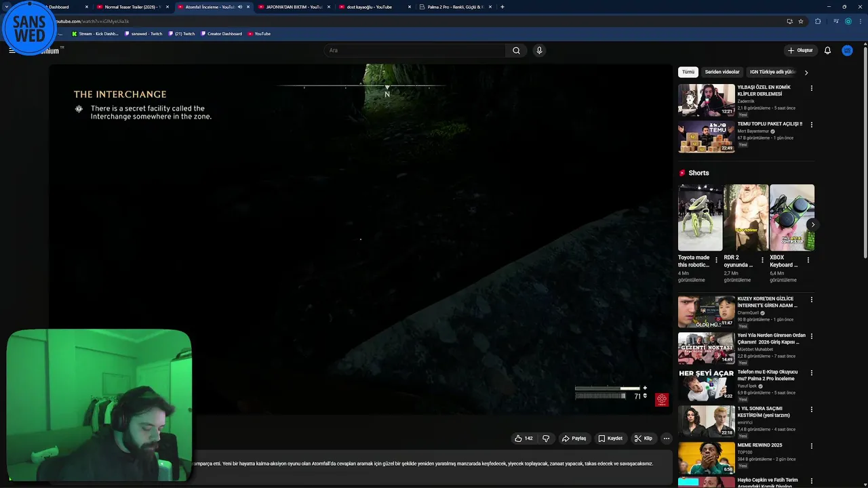Image resolution: width=868 pixels, height=488 pixels.
Task: Open Yeni Yıla Nerden Girersen thumbnail
Action: (x=707, y=348)
